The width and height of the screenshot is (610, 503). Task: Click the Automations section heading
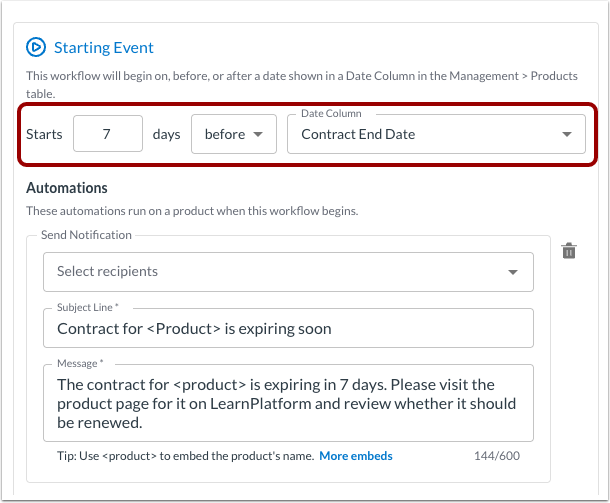point(67,188)
